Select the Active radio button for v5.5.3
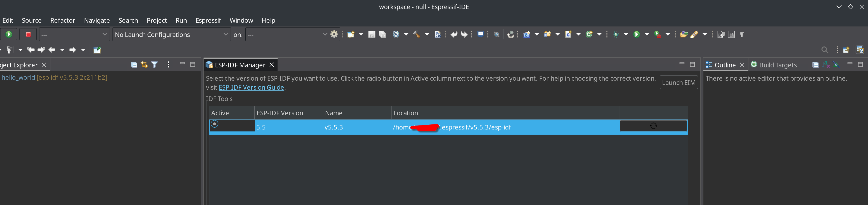Viewport: 868px width, 205px height. 215,124
